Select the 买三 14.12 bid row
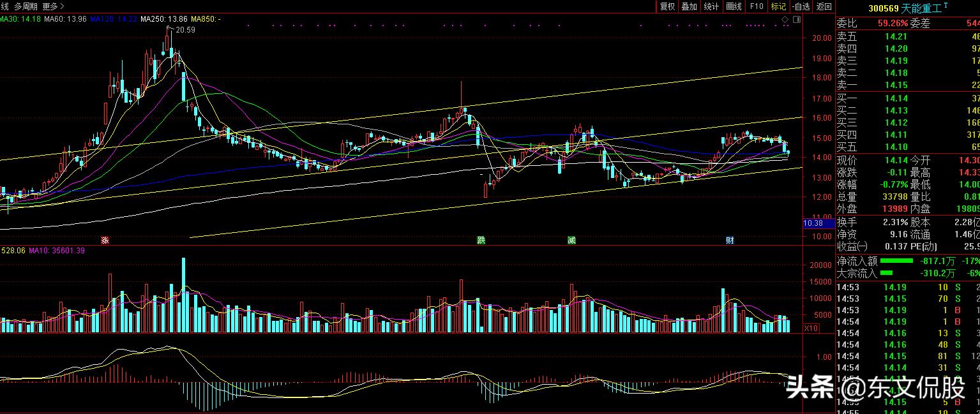The image size is (980, 414). 908,122
